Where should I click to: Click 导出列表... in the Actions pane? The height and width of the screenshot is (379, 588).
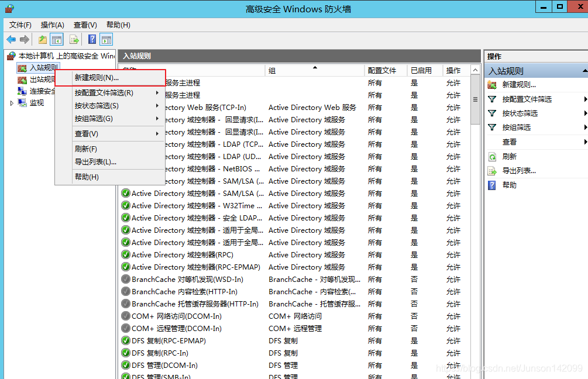coord(519,171)
